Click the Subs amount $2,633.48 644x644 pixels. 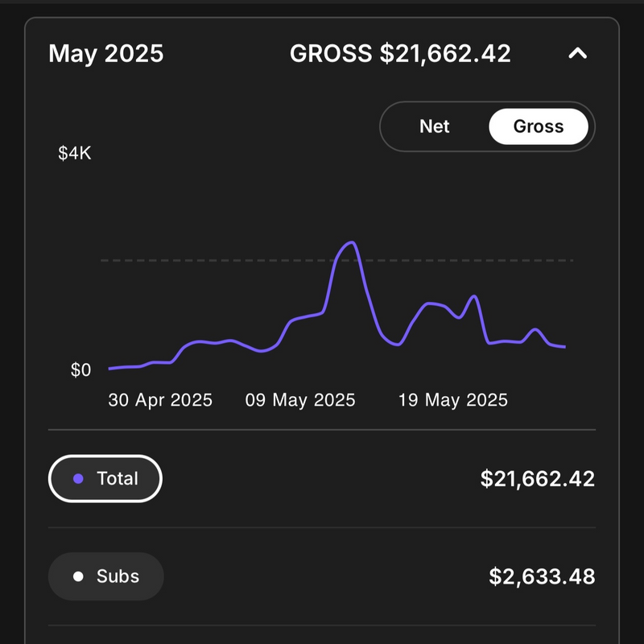coord(542,577)
